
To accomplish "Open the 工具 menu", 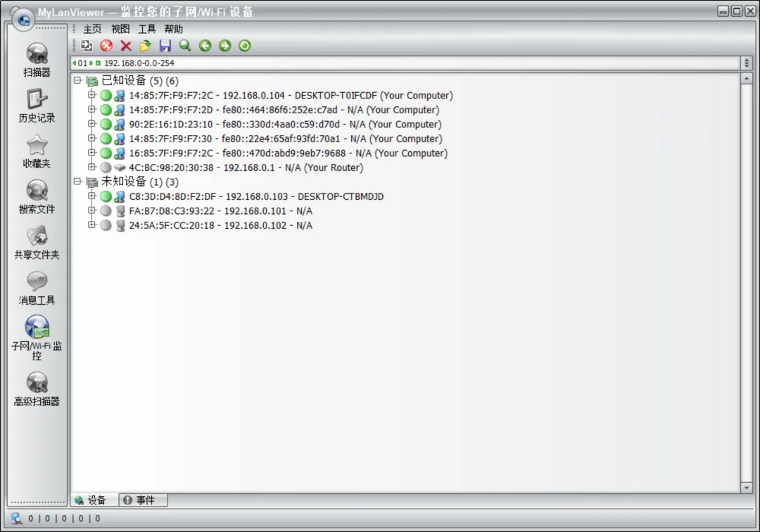I will click(x=147, y=29).
